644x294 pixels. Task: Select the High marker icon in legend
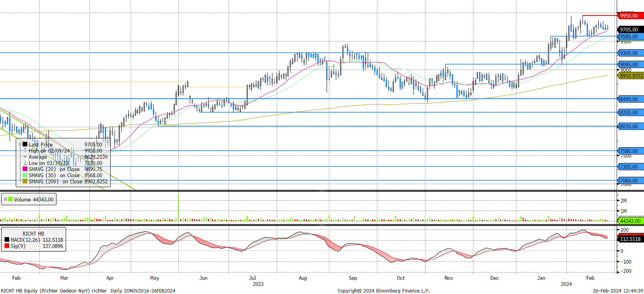(25, 151)
